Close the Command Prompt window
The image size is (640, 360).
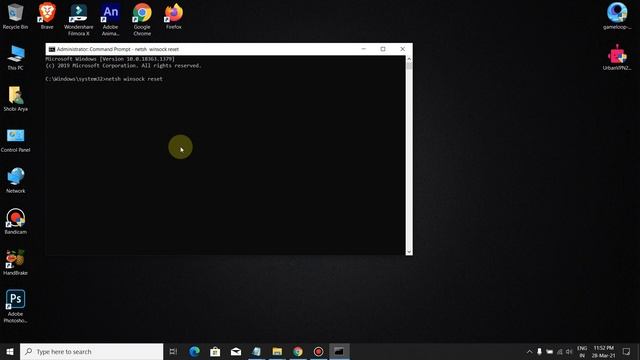(402, 49)
